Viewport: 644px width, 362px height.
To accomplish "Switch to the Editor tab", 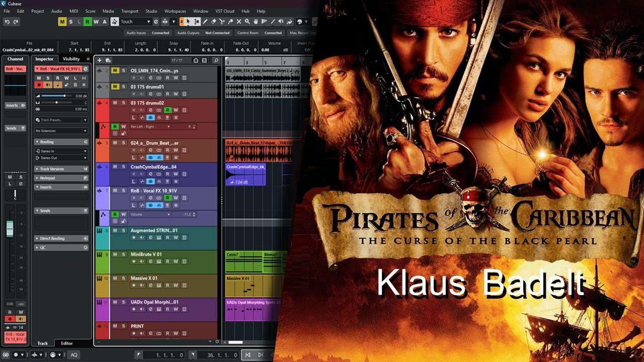I will [67, 343].
